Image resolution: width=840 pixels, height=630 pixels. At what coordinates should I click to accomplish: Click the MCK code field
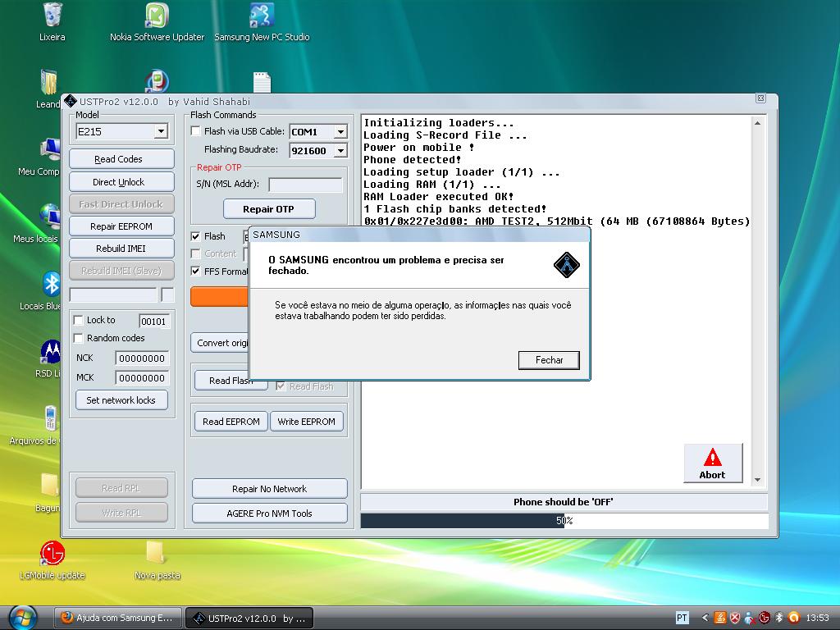click(142, 377)
